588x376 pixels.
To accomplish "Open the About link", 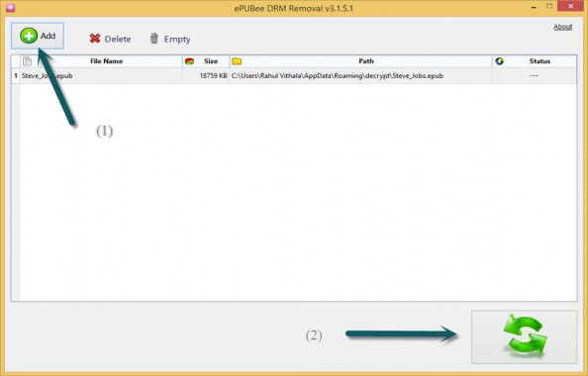I will click(562, 27).
